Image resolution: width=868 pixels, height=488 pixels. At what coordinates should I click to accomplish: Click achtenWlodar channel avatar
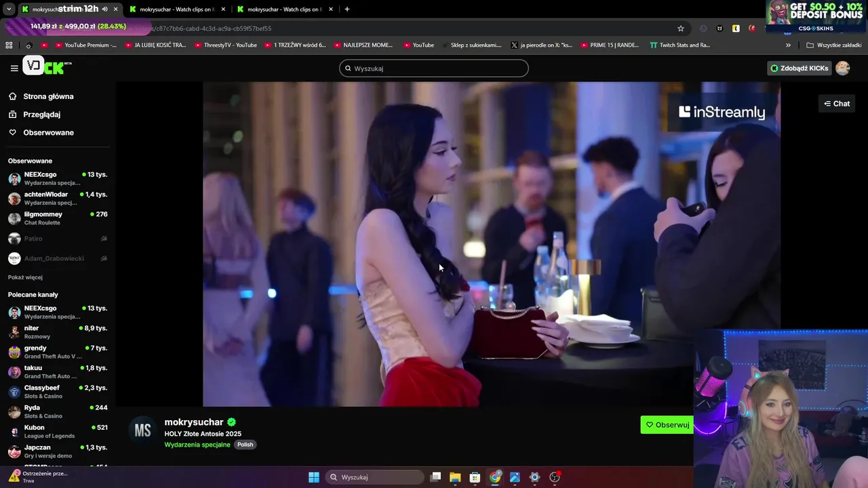tap(14, 199)
